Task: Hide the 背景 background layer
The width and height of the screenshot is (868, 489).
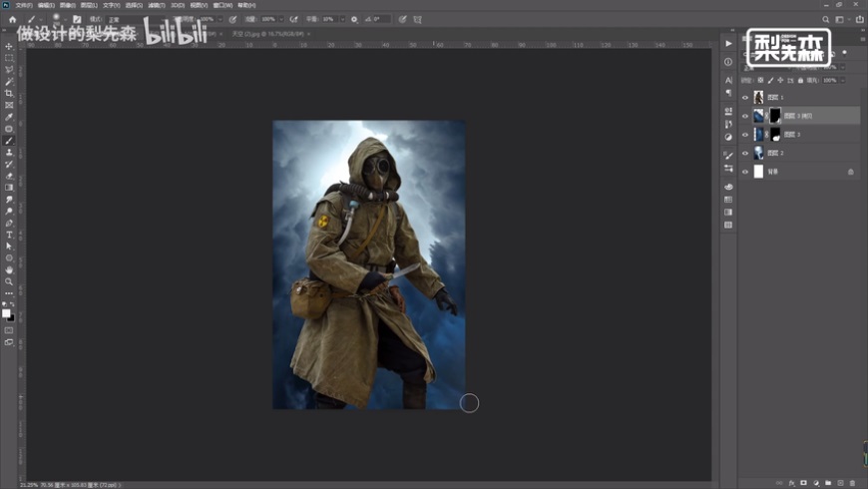Action: (745, 172)
